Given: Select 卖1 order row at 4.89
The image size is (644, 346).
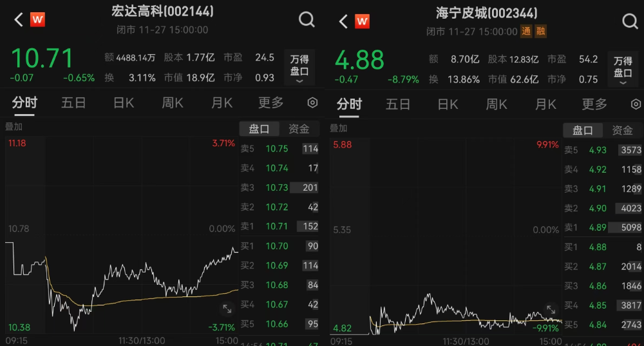Looking at the screenshot, I should 603,227.
